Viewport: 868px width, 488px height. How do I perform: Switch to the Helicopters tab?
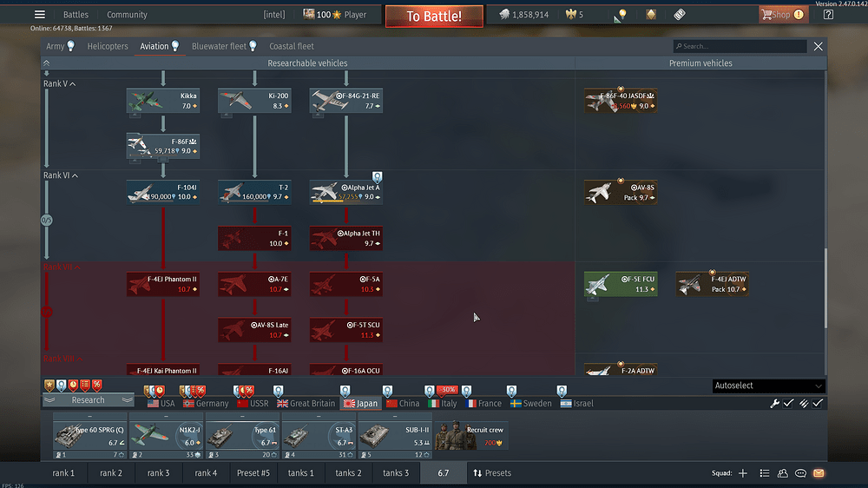[x=108, y=46]
